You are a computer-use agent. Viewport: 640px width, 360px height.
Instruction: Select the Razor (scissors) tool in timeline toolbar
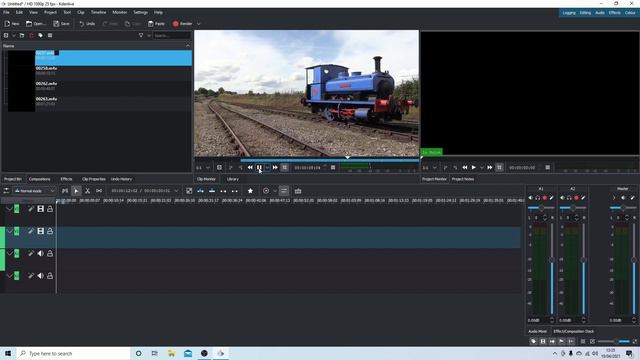click(x=87, y=191)
